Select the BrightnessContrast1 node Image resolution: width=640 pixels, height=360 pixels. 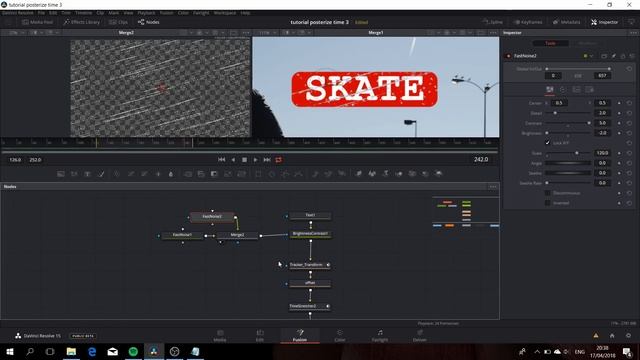(x=310, y=234)
